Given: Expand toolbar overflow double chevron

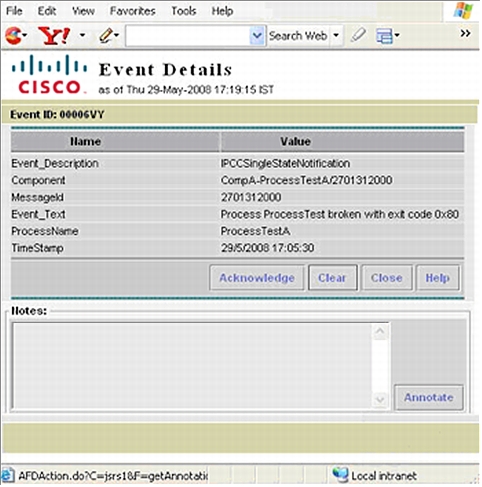Looking at the screenshot, I should point(465,33).
